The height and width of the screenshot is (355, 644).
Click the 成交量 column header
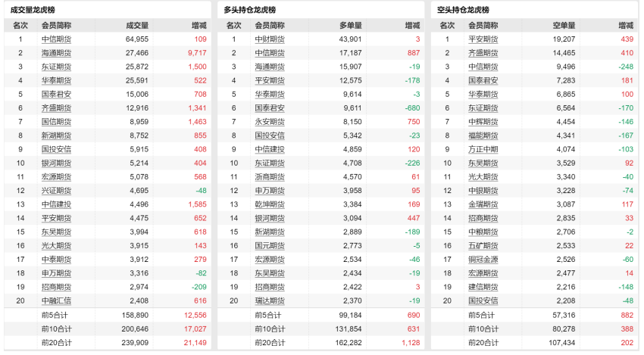tap(137, 26)
